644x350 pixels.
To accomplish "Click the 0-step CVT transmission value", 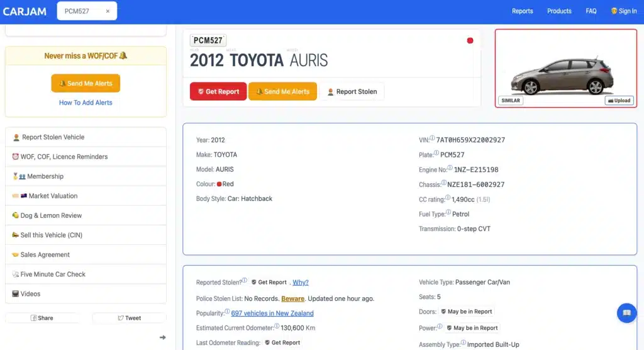I will 474,229.
